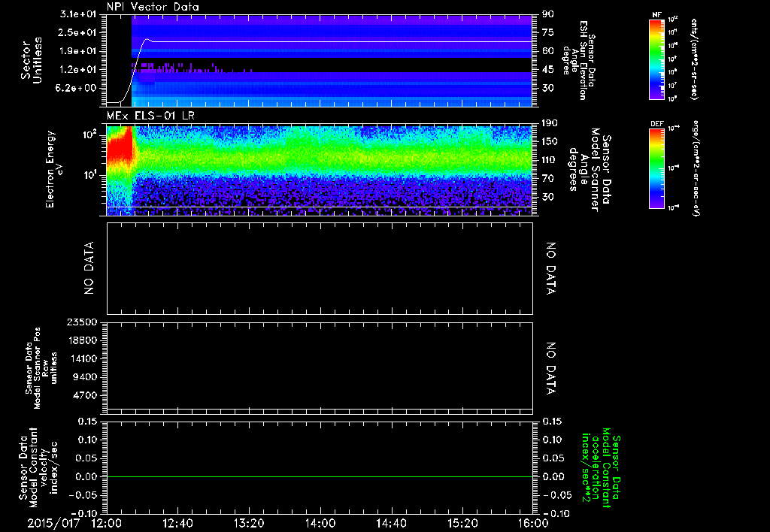Viewport: 770px width, 532px height.
Task: Click the "16:00" time axis label
Action: coord(533,524)
